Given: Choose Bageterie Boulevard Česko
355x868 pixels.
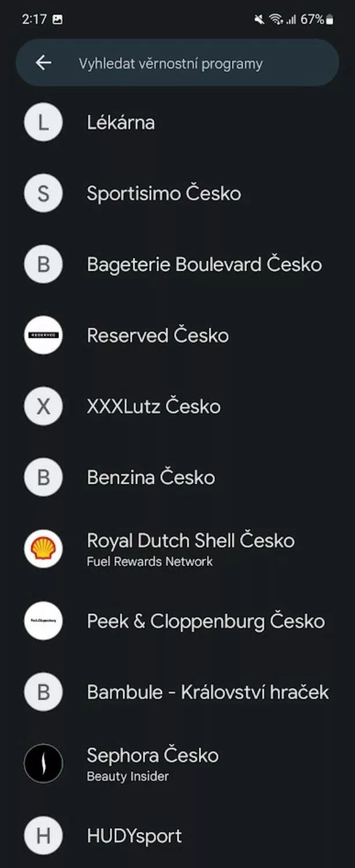Looking at the screenshot, I should click(177, 264).
